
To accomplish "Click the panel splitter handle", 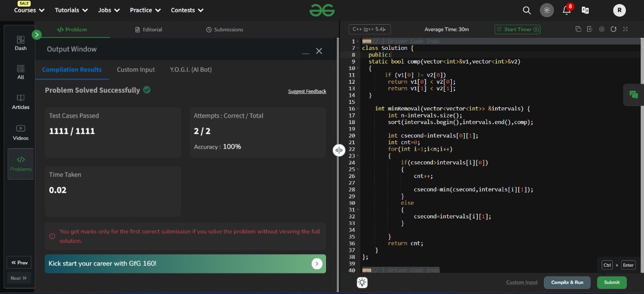I will coord(339,150).
